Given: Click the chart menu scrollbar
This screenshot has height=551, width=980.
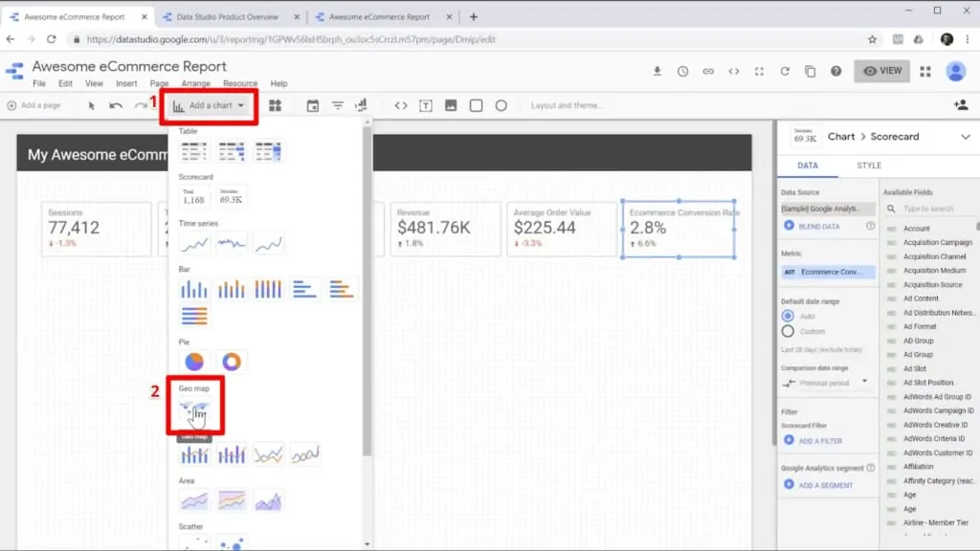Looking at the screenshot, I should point(367,291).
